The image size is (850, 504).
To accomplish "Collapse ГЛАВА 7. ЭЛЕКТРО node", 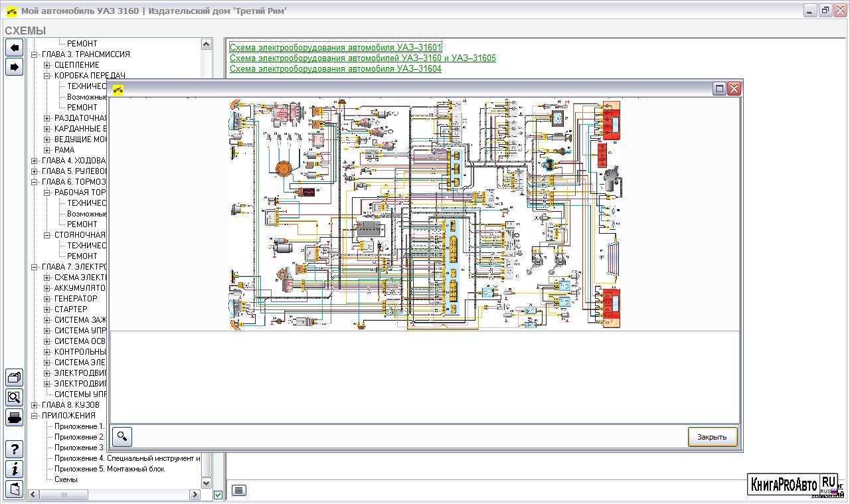I will [x=35, y=267].
